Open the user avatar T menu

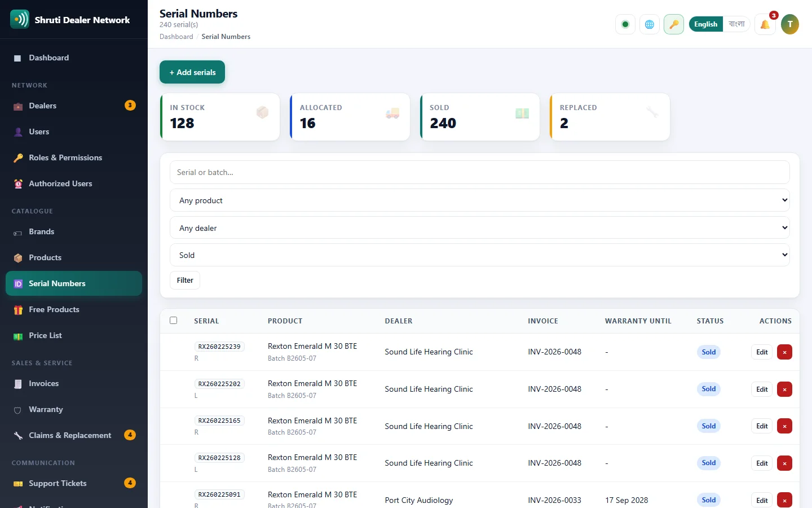[790, 24]
